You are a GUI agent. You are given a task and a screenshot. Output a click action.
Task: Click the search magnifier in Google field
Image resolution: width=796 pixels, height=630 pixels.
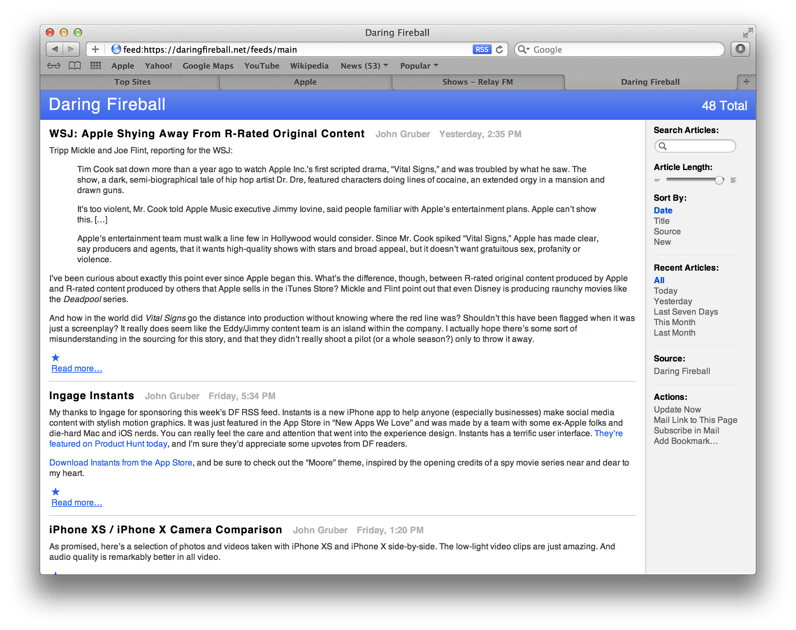523,49
